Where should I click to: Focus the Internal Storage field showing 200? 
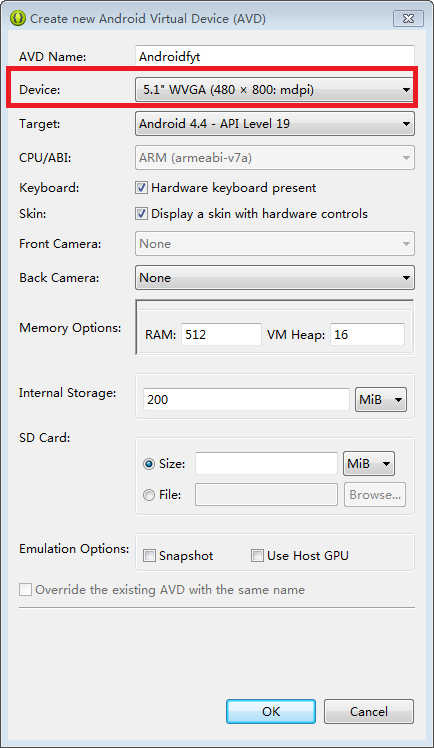[246, 399]
